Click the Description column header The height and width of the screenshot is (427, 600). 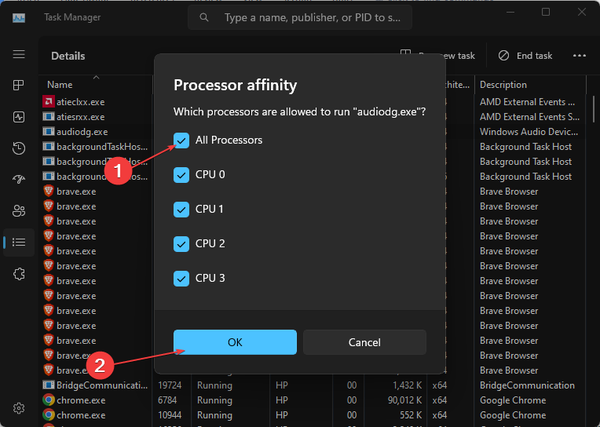pos(505,85)
